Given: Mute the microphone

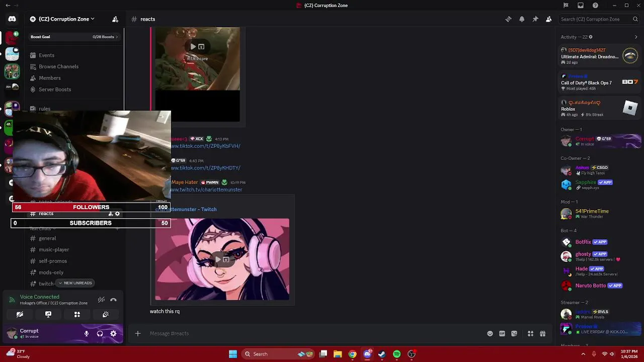Looking at the screenshot, I should 87,333.
